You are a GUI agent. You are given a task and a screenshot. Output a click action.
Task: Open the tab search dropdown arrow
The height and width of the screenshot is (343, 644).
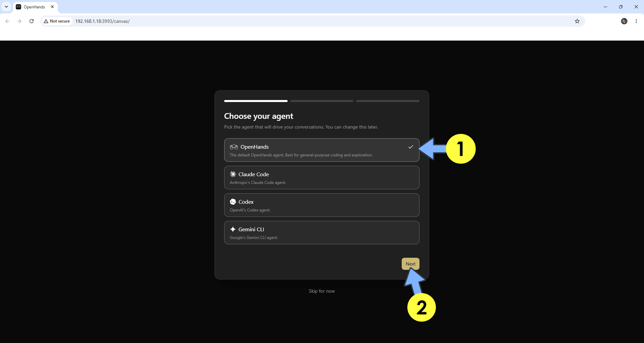[6, 7]
